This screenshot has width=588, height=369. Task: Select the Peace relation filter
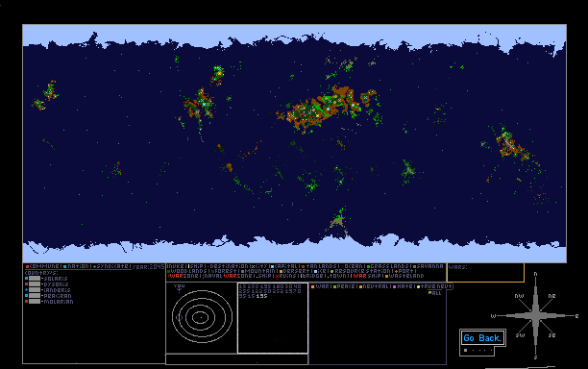(x=345, y=286)
